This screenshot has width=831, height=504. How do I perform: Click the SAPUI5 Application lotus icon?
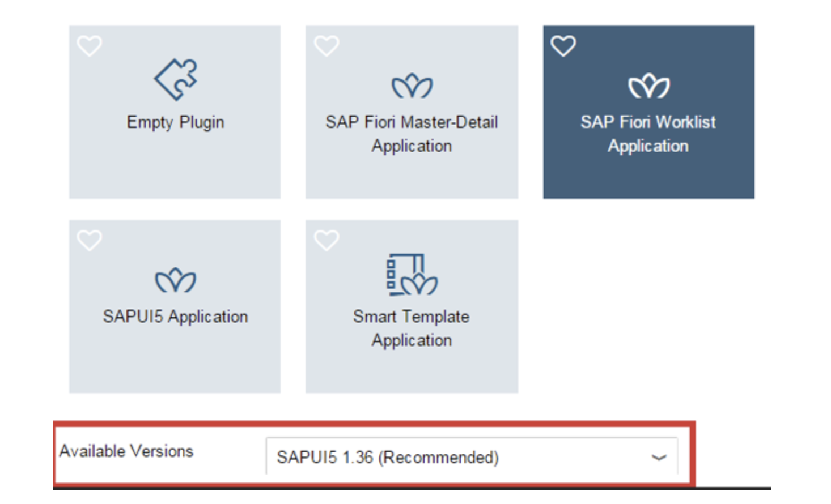pos(176,280)
